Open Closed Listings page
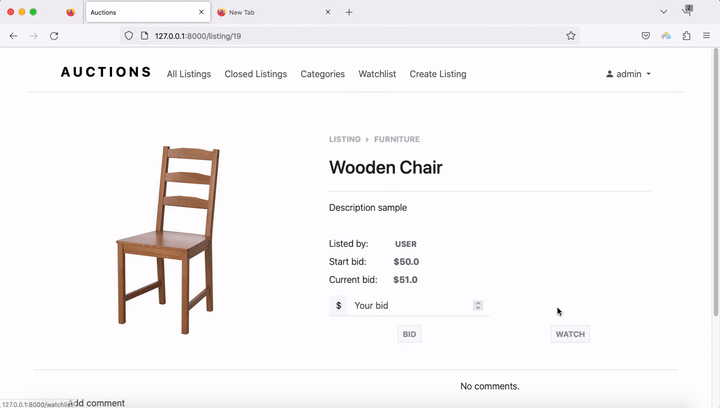 pyautogui.click(x=256, y=74)
